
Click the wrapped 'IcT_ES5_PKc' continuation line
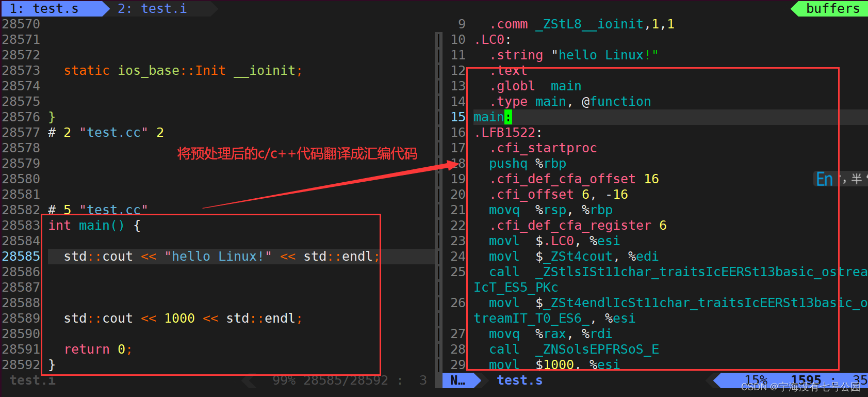point(516,288)
